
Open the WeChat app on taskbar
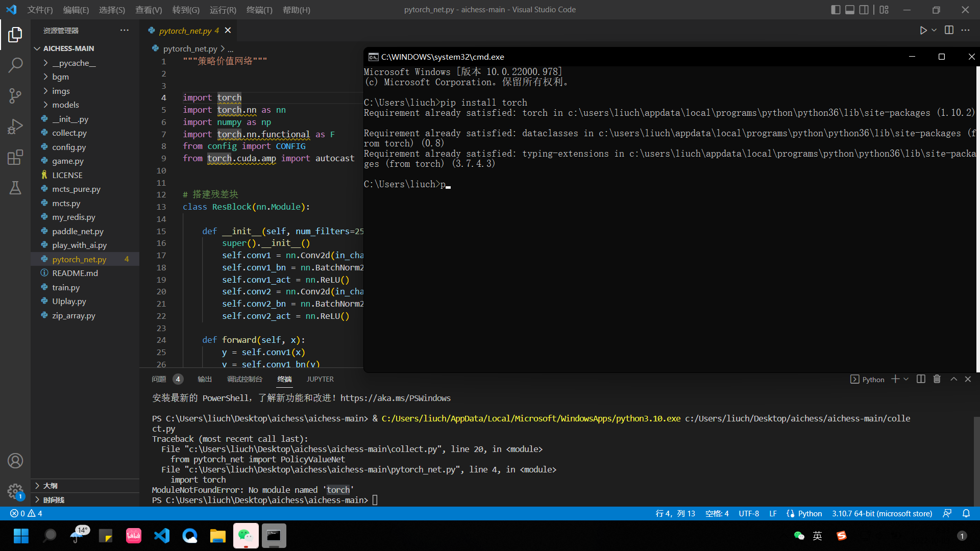click(x=246, y=536)
